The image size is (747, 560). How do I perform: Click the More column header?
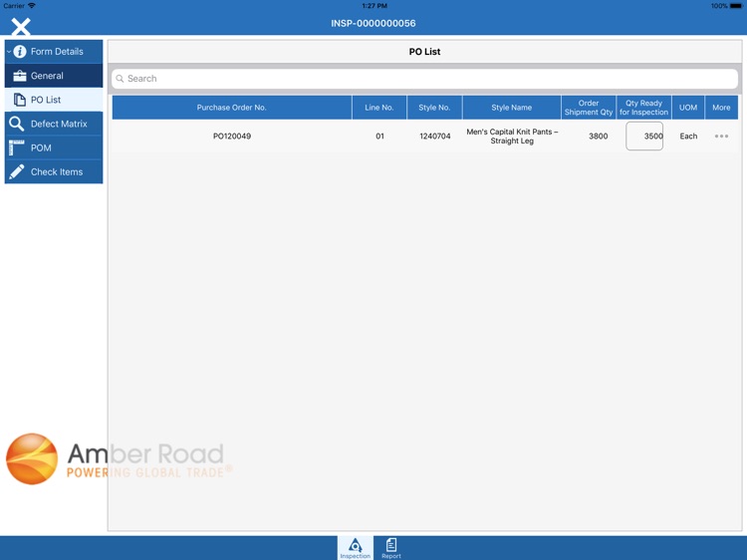click(721, 108)
